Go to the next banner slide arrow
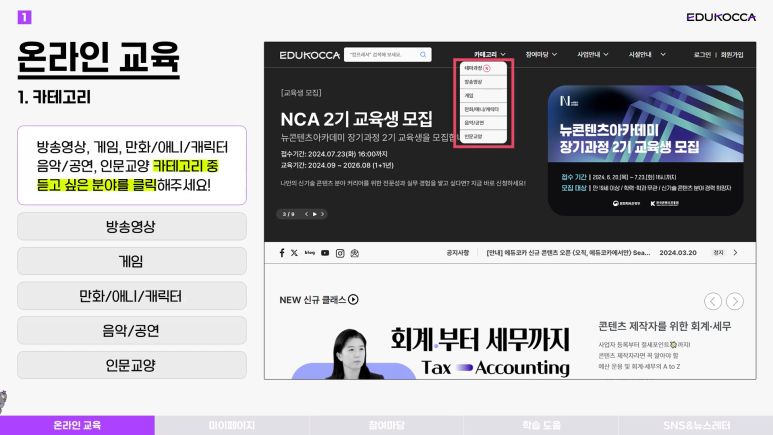The width and height of the screenshot is (773, 435). click(x=322, y=214)
